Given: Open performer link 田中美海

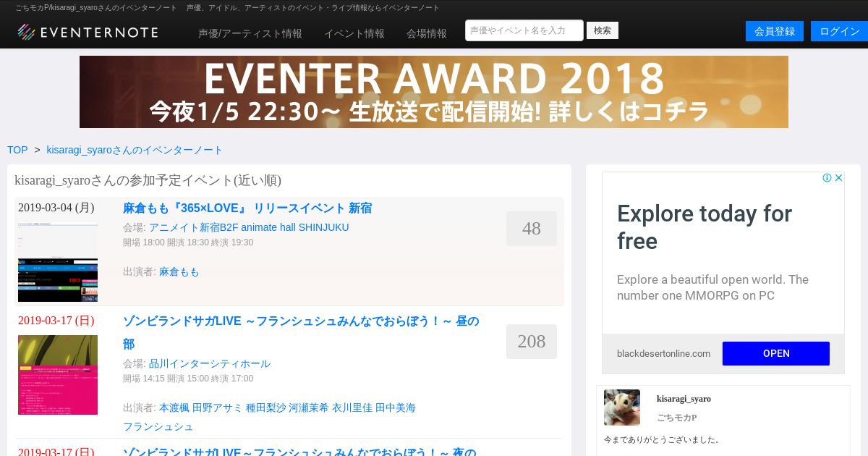Looking at the screenshot, I should [x=396, y=408].
